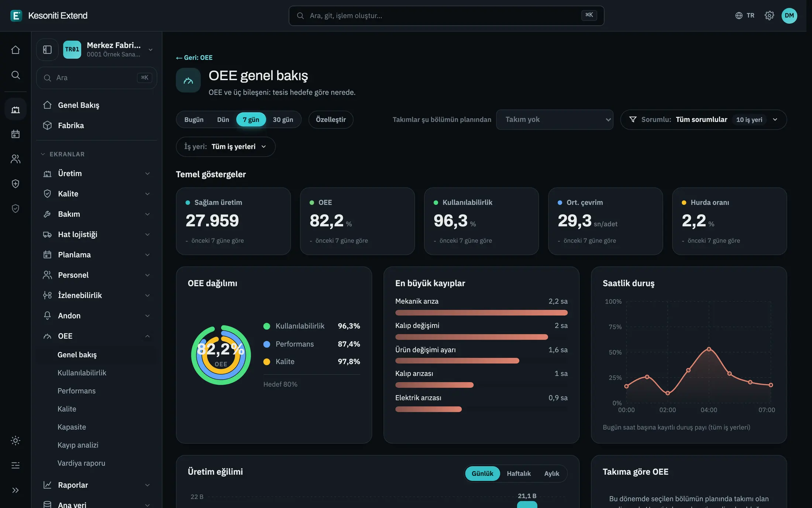Viewport: 812px width, 508px height.
Task: Click the Özelleştir button
Action: click(331, 120)
